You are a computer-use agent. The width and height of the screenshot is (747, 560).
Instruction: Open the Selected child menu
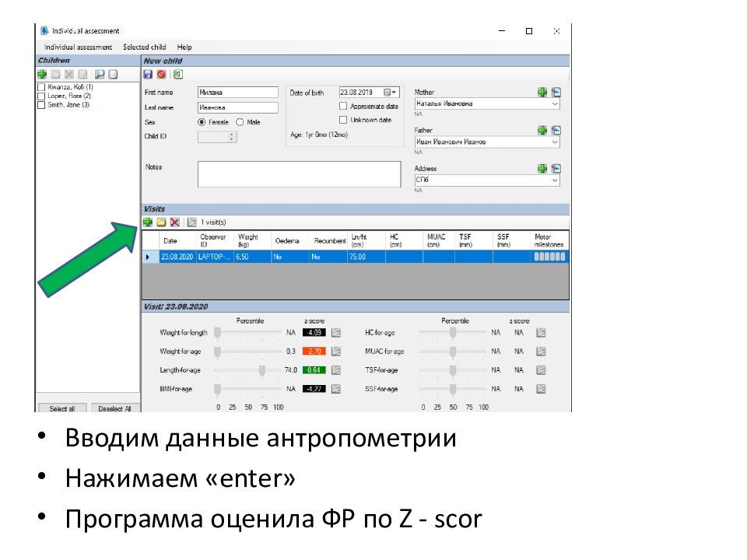[145, 47]
